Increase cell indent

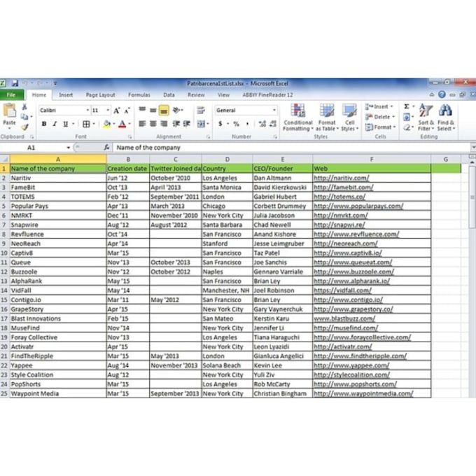(x=187, y=124)
